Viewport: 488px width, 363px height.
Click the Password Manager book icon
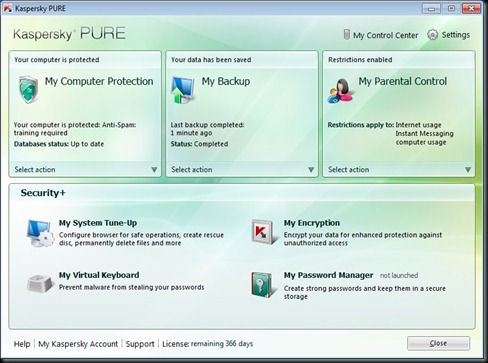pyautogui.click(x=263, y=284)
